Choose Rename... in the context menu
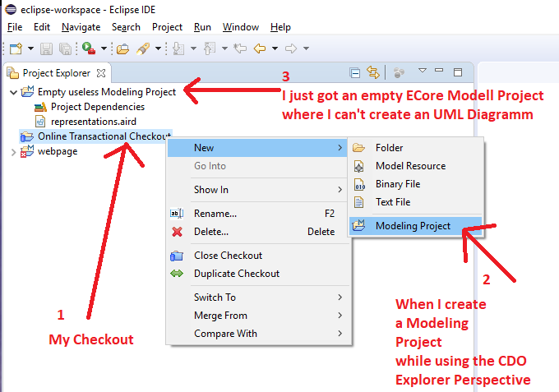Image resolution: width=559 pixels, height=392 pixels. (x=259, y=214)
